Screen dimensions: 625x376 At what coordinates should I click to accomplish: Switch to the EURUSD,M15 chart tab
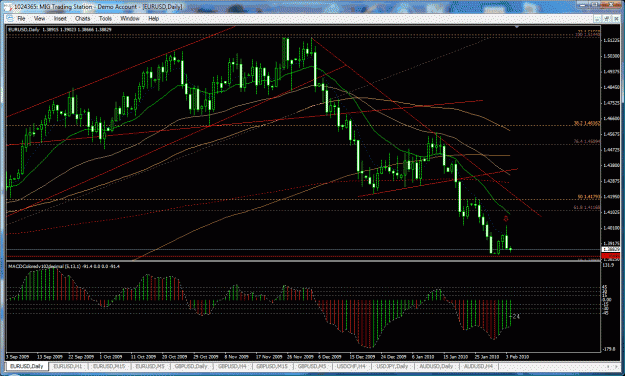point(109,366)
